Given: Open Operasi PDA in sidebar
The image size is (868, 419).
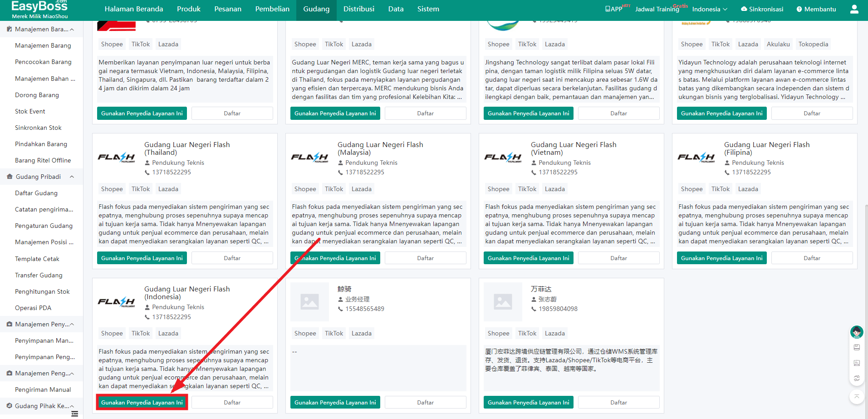Looking at the screenshot, I should (x=33, y=308).
